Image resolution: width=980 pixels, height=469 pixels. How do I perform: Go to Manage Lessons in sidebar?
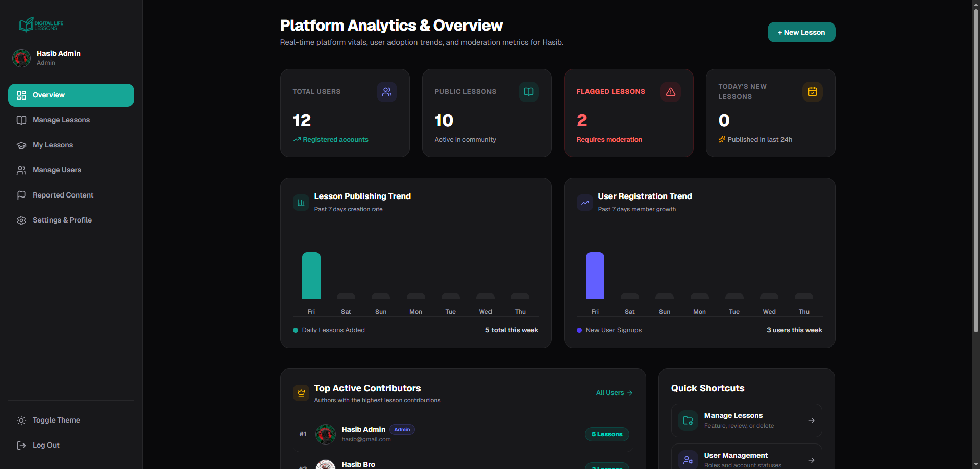(x=71, y=120)
